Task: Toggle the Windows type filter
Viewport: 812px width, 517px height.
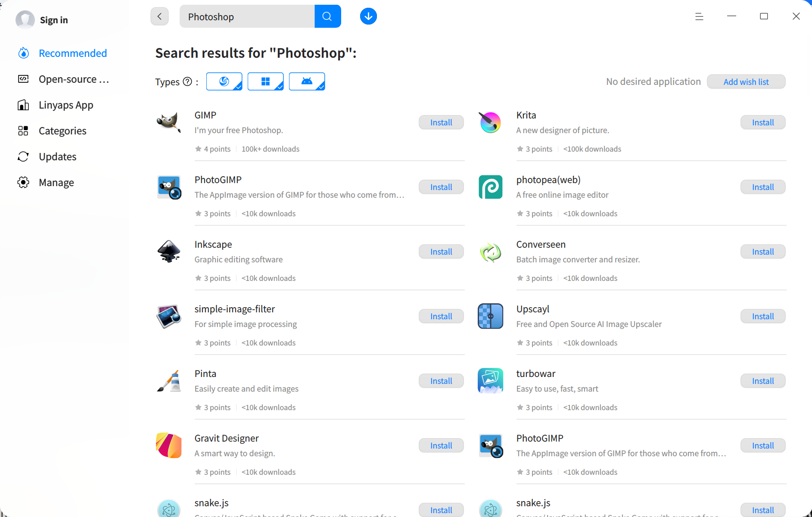Action: (x=265, y=81)
